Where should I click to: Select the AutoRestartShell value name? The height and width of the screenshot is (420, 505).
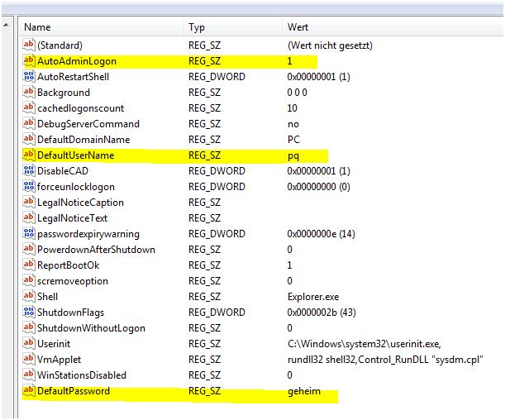[73, 77]
